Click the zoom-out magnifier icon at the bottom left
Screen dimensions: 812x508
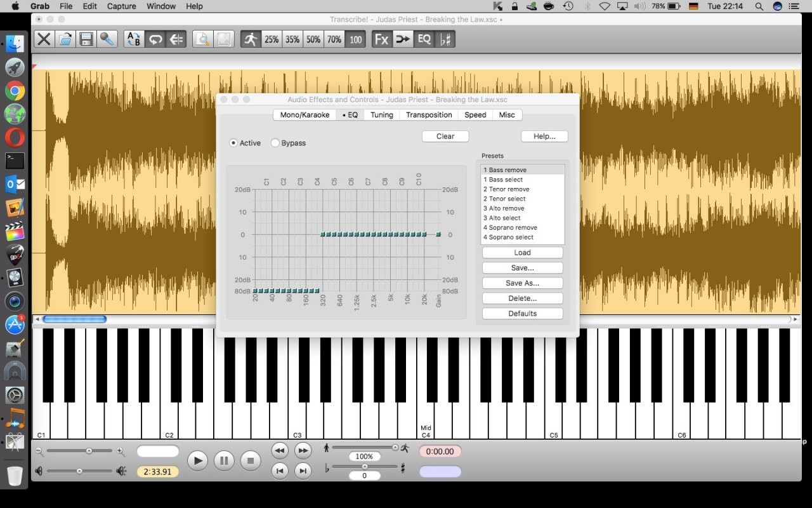(39, 451)
